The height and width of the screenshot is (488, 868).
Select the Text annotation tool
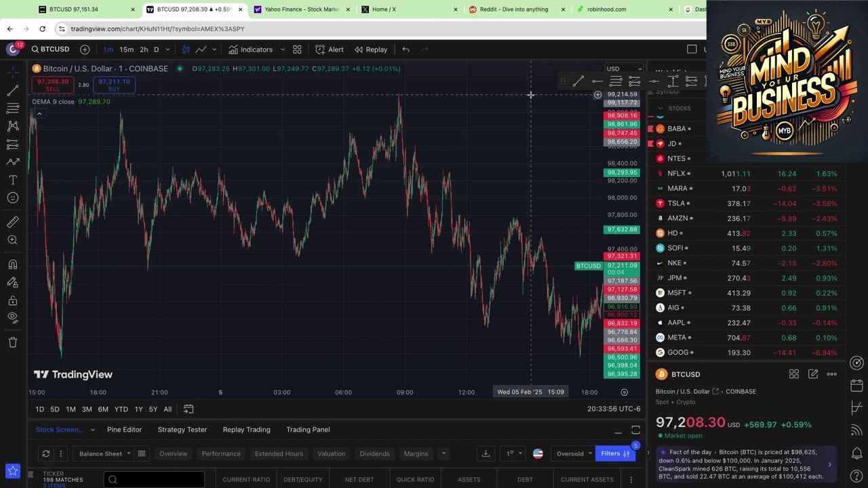pyautogui.click(x=12, y=180)
